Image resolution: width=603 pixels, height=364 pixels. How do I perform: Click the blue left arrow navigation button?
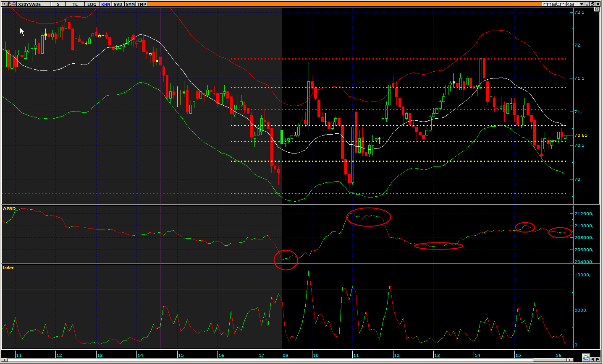[593, 359]
